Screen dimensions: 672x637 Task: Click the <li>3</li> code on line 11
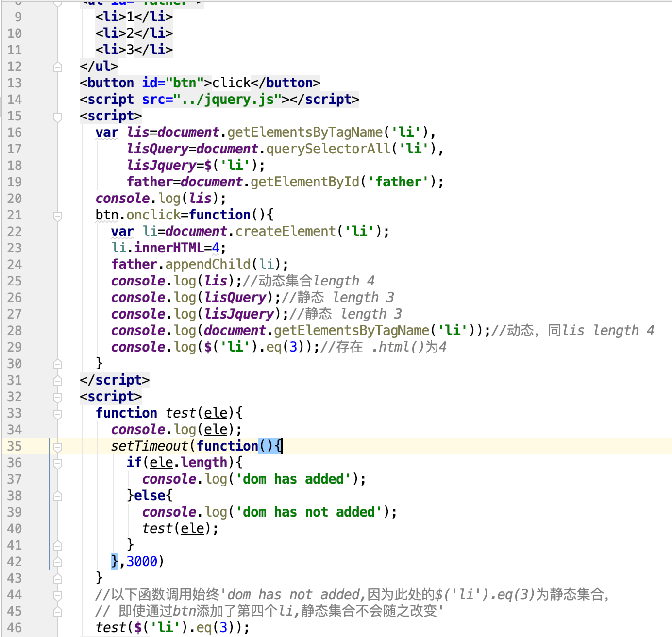[134, 50]
